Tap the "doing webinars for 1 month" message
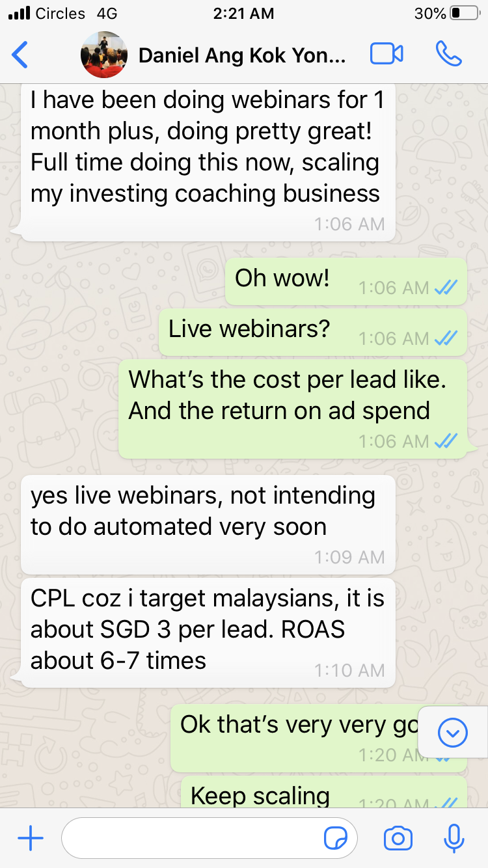Image resolution: width=488 pixels, height=868 pixels. click(208, 161)
